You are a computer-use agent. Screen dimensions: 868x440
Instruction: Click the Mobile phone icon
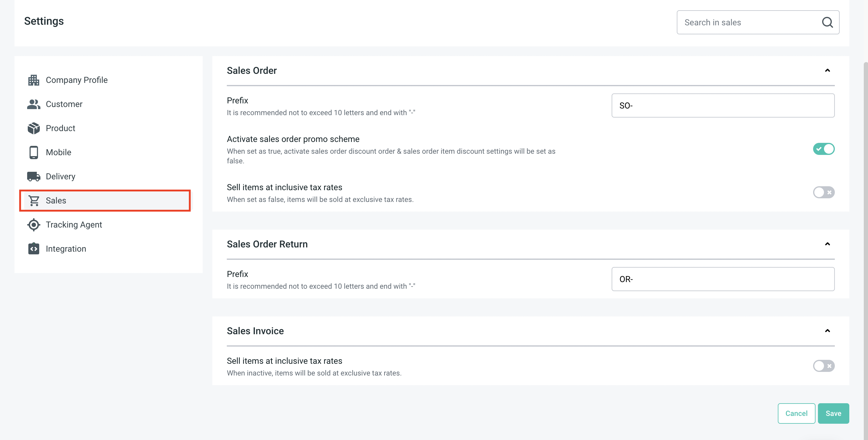34,152
